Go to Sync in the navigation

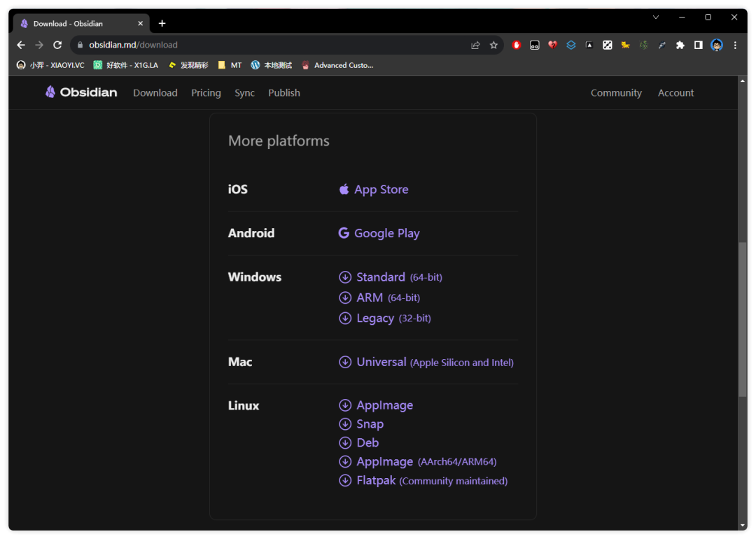pos(244,93)
